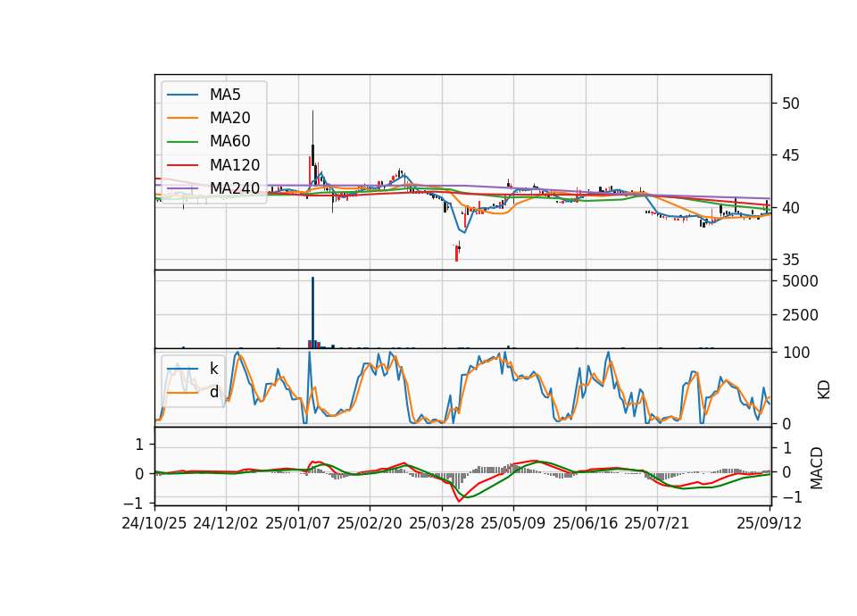Click the 24/10/25 date axis label
857x616 pixels.
(x=154, y=523)
